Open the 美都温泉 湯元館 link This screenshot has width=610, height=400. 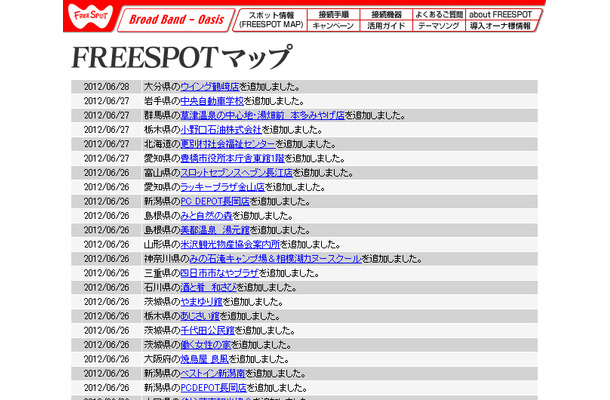[215, 230]
